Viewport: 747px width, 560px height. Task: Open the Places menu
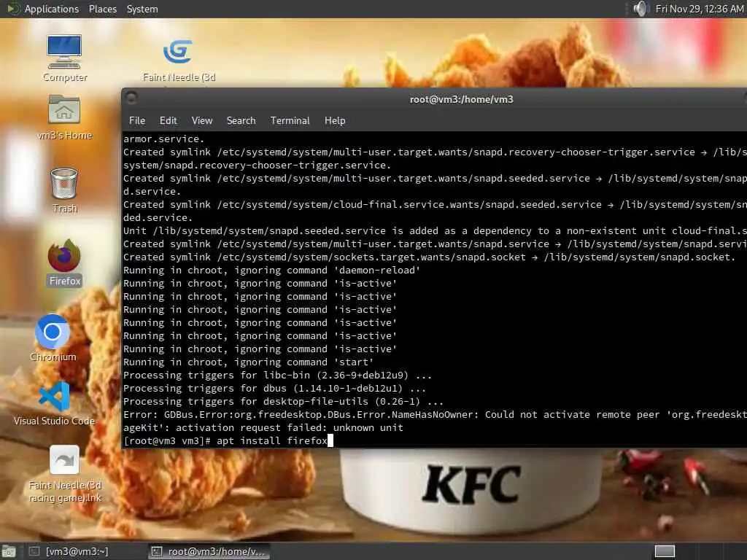(102, 9)
